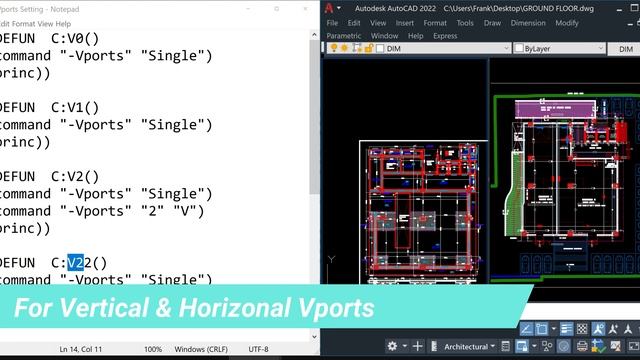This screenshot has height=360, width=640.
Task: Open Notepad View menu
Action: pyautogui.click(x=45, y=24)
